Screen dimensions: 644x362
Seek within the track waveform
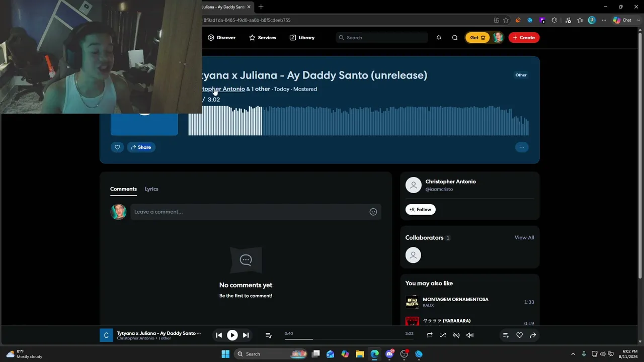(x=358, y=121)
